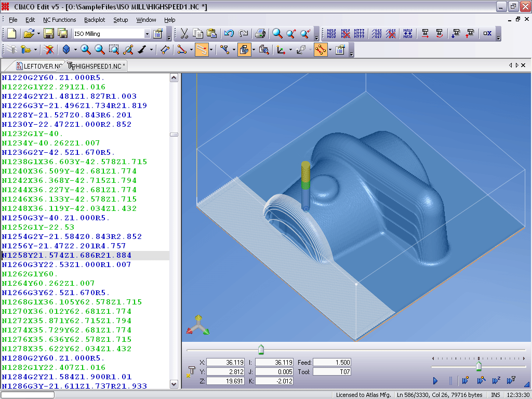Screen dimensions: 532x399
Task: Open the NC Functions menu
Action: pos(59,20)
